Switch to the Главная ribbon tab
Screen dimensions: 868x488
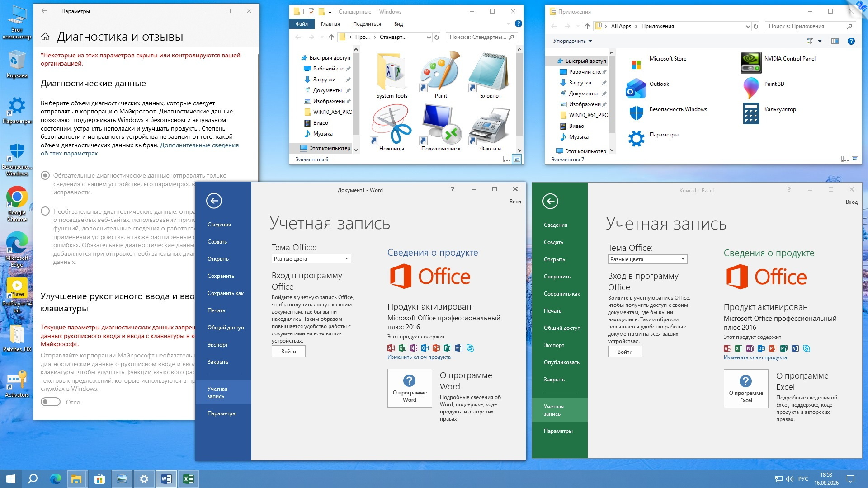click(x=330, y=24)
